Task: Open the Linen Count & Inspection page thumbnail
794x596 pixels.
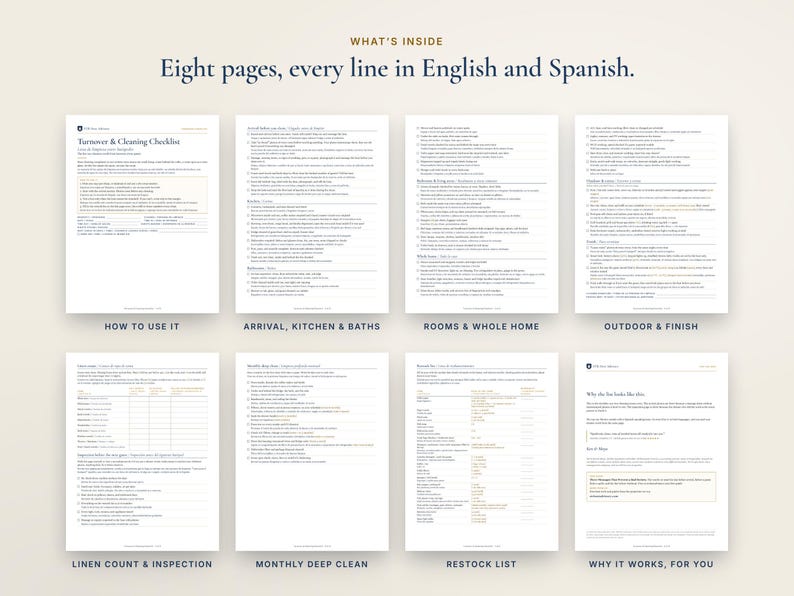Action: [142, 452]
